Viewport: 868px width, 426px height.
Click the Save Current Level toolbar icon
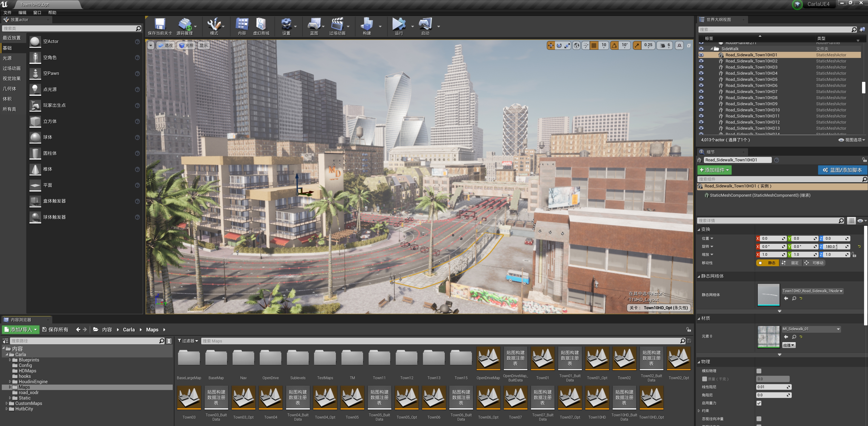pos(160,26)
